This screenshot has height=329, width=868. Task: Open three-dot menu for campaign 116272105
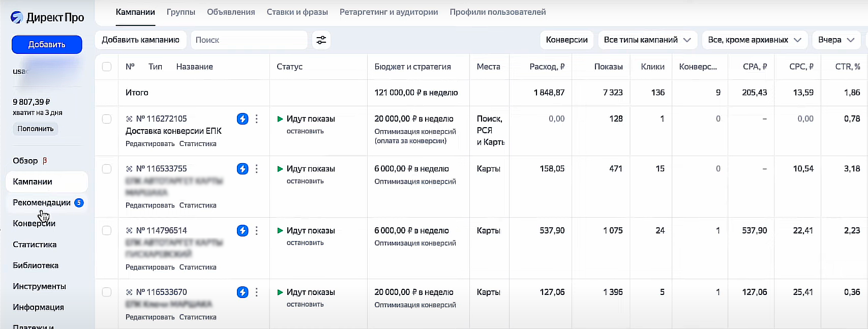click(257, 119)
